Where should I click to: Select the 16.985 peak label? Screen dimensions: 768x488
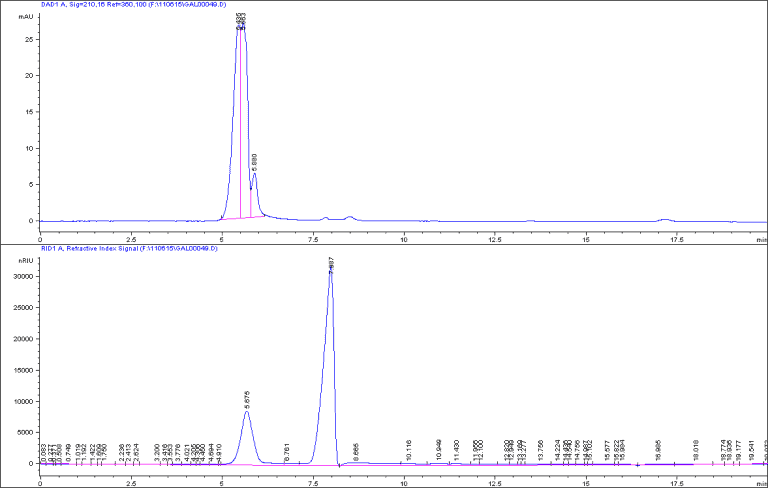click(658, 449)
